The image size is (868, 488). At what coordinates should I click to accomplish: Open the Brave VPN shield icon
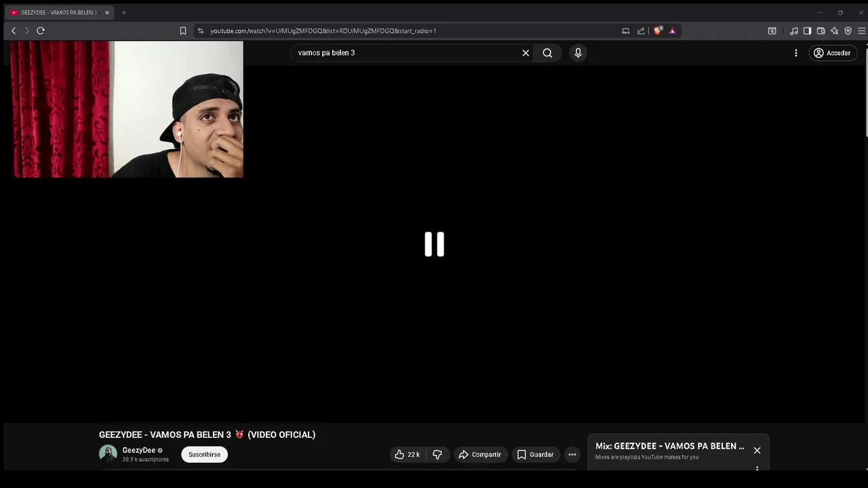click(848, 30)
